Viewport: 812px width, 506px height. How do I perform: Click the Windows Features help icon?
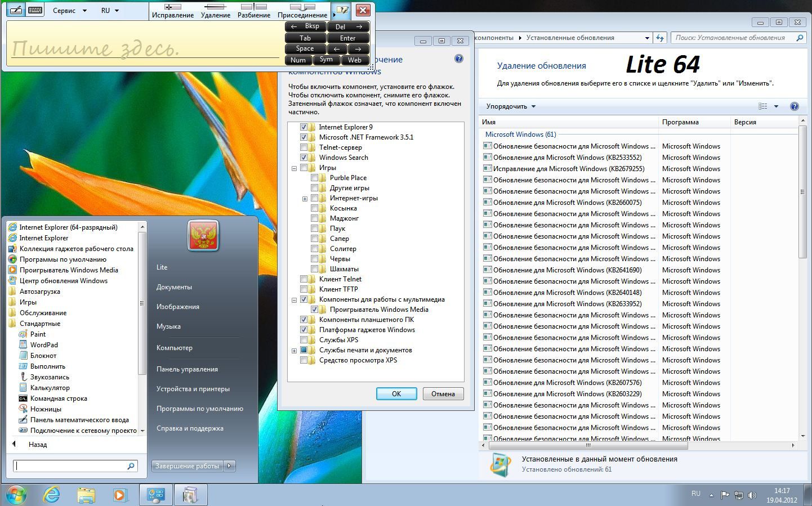pyautogui.click(x=458, y=59)
